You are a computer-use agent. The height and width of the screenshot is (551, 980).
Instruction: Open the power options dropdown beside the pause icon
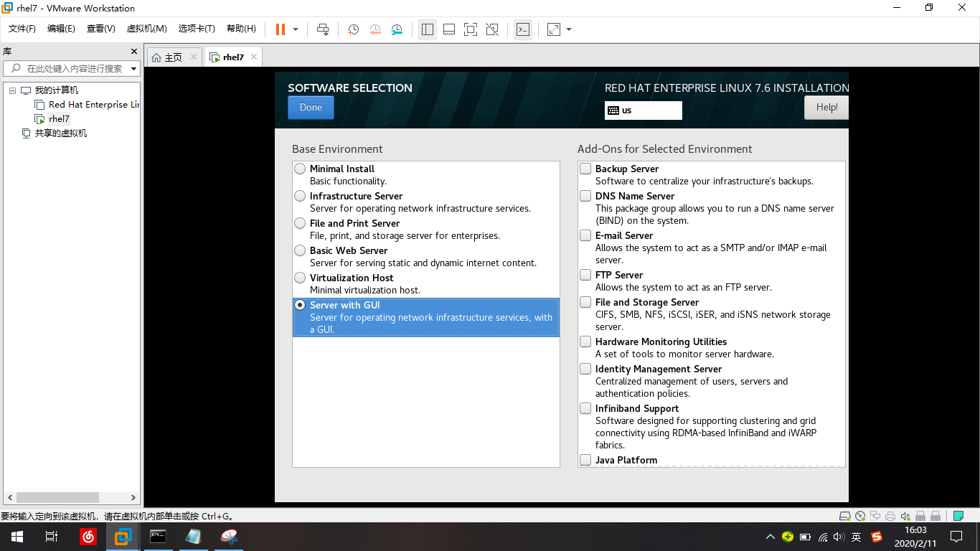(296, 29)
